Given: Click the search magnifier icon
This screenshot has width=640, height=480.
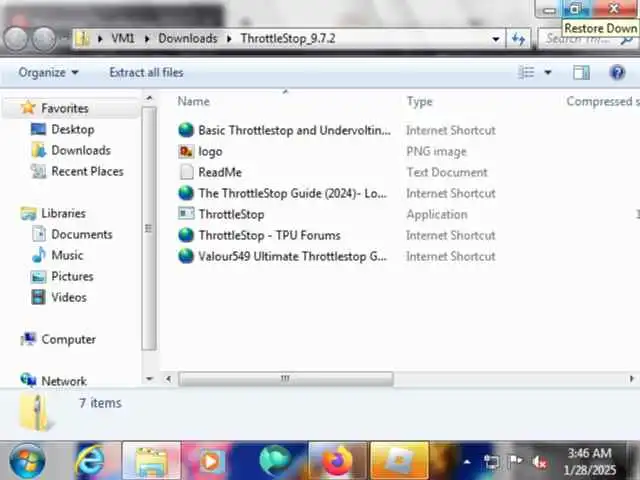Looking at the screenshot, I should pos(627,40).
